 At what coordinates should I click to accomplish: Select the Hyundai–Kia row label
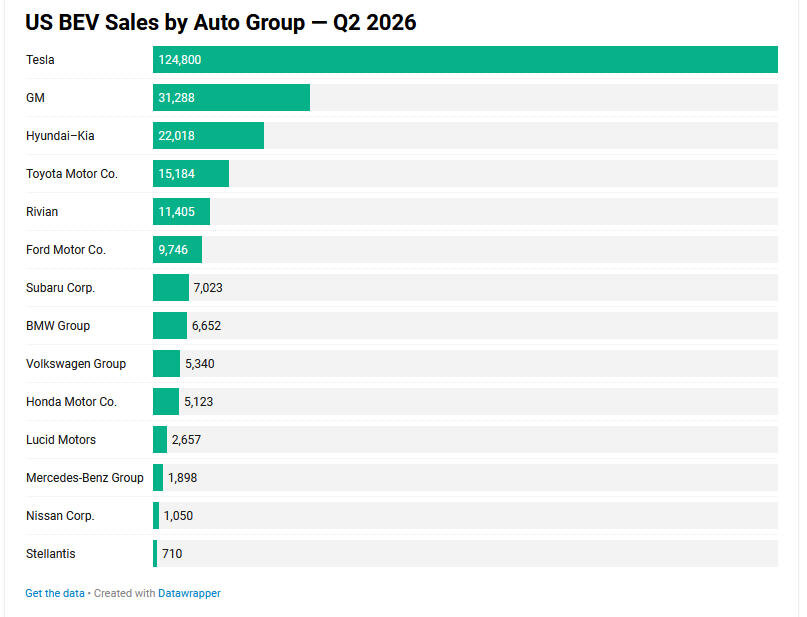tap(60, 136)
